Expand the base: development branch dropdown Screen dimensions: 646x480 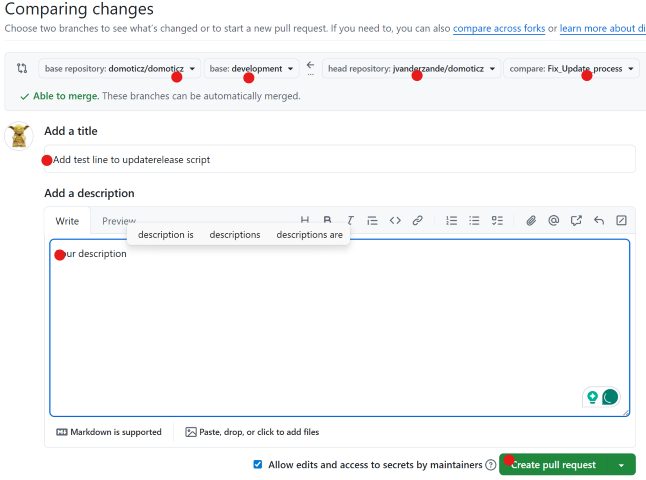[252, 69]
